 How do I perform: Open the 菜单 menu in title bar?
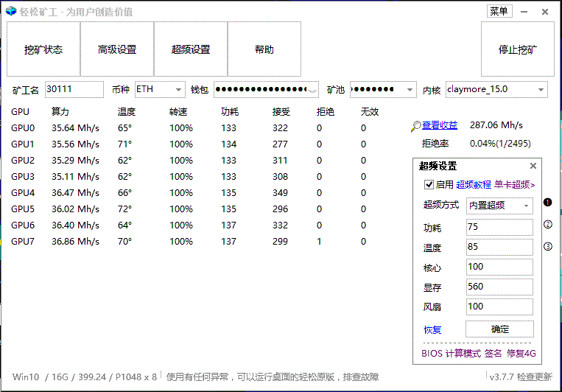click(x=499, y=11)
